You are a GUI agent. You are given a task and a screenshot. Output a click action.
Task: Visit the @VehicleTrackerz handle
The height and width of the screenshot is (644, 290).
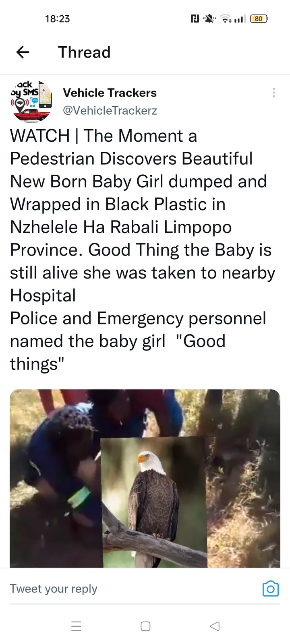(110, 110)
